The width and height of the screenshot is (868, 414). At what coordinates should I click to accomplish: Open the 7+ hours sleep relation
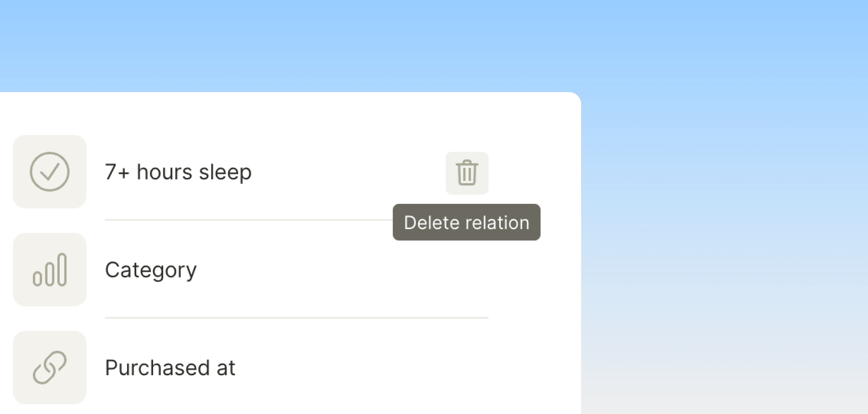click(x=178, y=172)
